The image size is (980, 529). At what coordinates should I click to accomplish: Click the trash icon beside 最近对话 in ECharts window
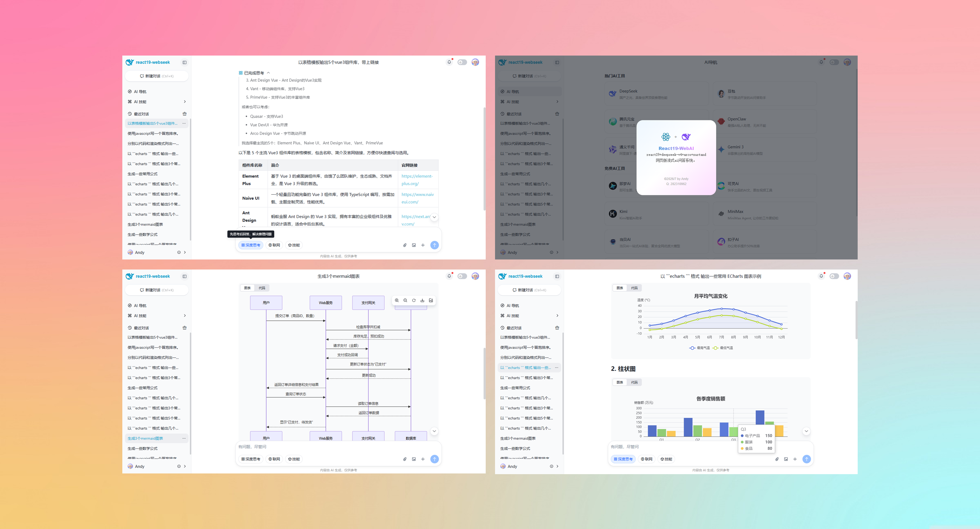click(557, 328)
